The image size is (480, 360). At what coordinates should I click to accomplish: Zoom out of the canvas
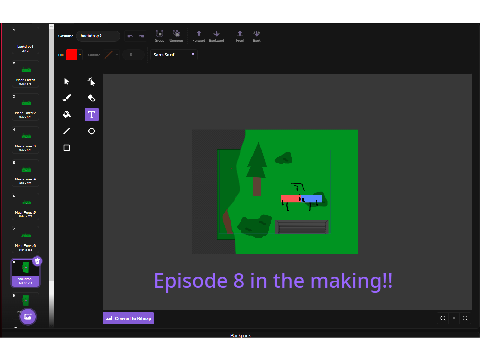point(442,318)
